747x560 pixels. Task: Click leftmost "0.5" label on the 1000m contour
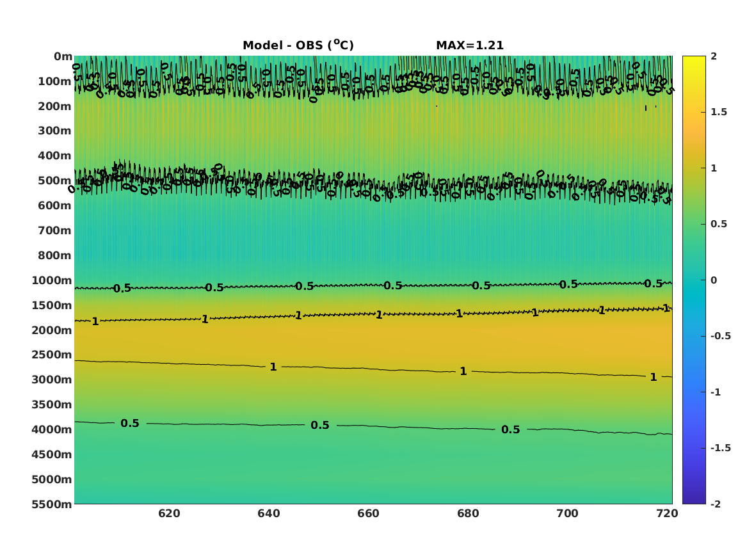(122, 288)
